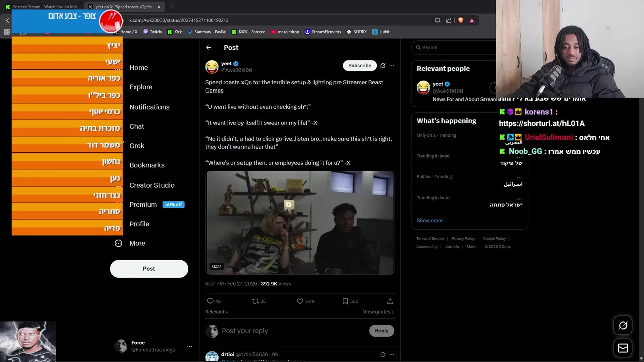Open the Kick bookmark
Viewport: 644px width, 362px height.
[x=174, y=32]
